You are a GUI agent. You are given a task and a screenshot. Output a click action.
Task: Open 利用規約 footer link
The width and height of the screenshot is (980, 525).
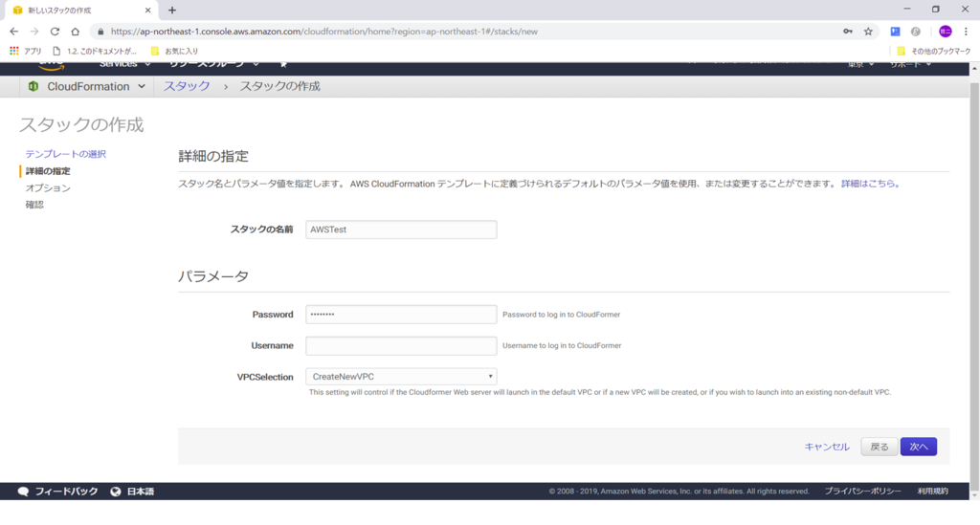click(932, 492)
